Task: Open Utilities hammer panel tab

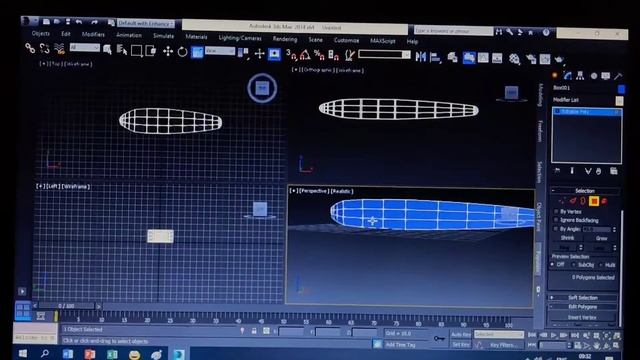Action: [618, 76]
